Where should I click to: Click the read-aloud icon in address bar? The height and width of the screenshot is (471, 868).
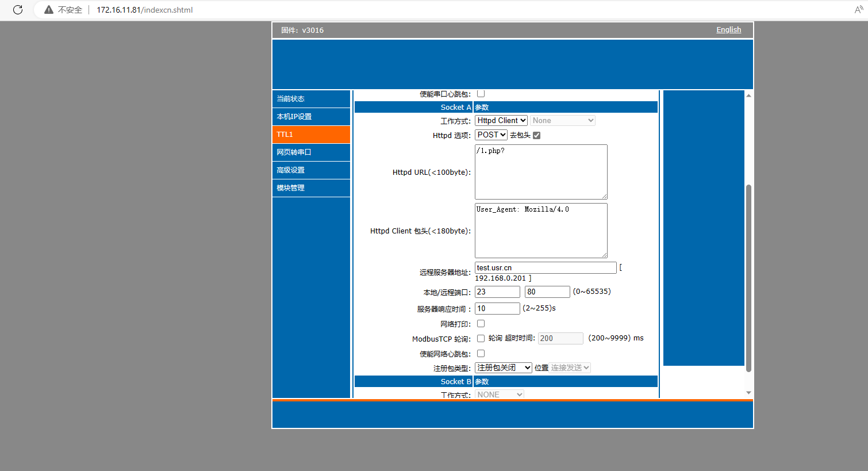[858, 10]
